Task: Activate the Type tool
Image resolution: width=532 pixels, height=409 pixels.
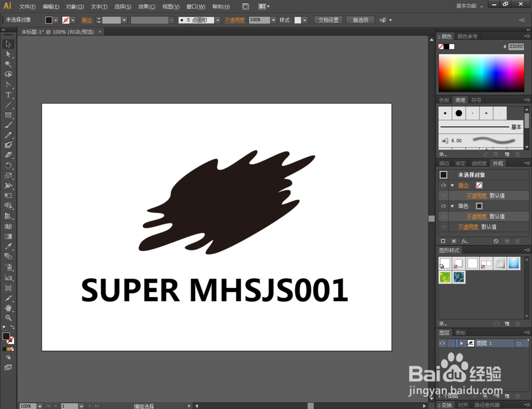Action: tap(8, 95)
